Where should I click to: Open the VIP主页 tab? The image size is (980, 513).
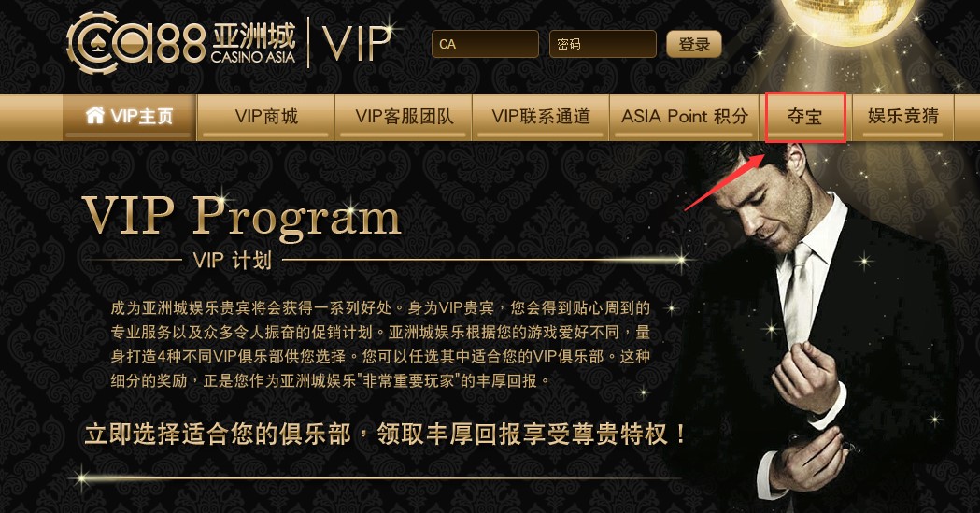(x=129, y=117)
